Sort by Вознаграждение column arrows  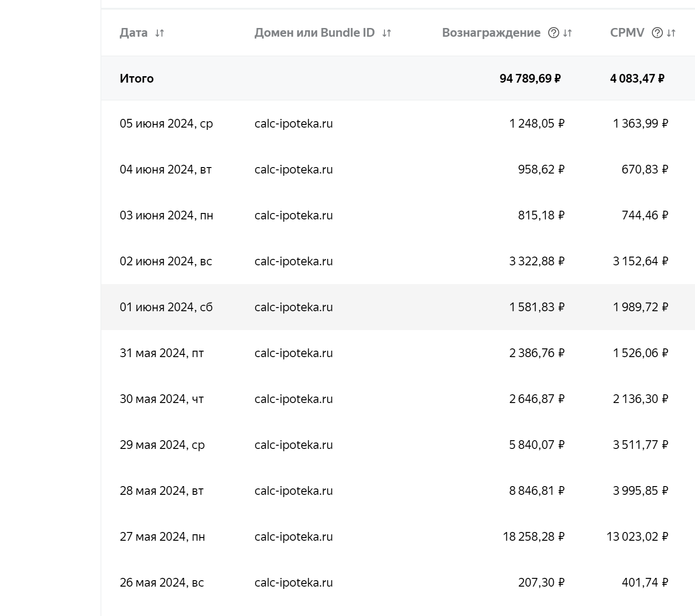567,33
